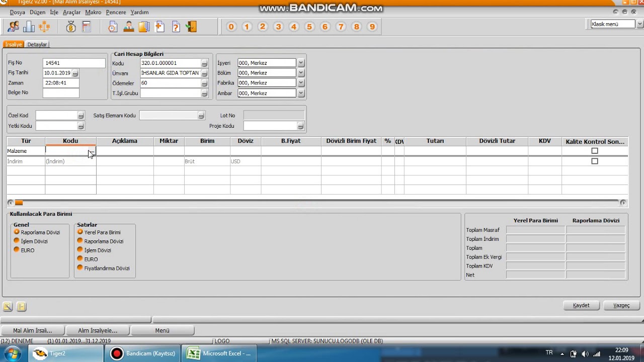Open the Araçlar menu

[x=71, y=12]
